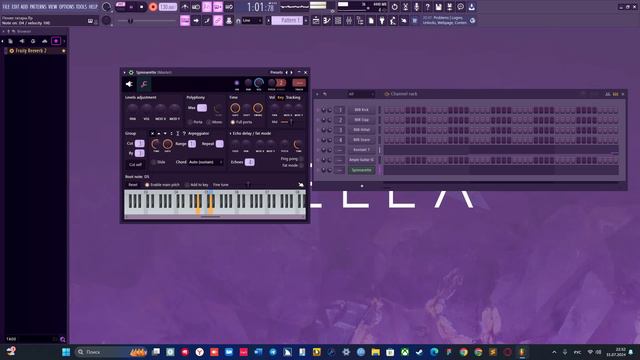Click the render export icon

click(449, 7)
